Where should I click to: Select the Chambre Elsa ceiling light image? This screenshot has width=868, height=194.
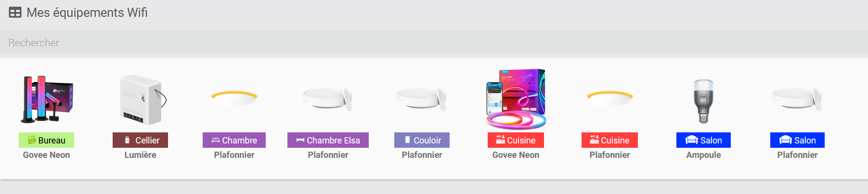328,99
